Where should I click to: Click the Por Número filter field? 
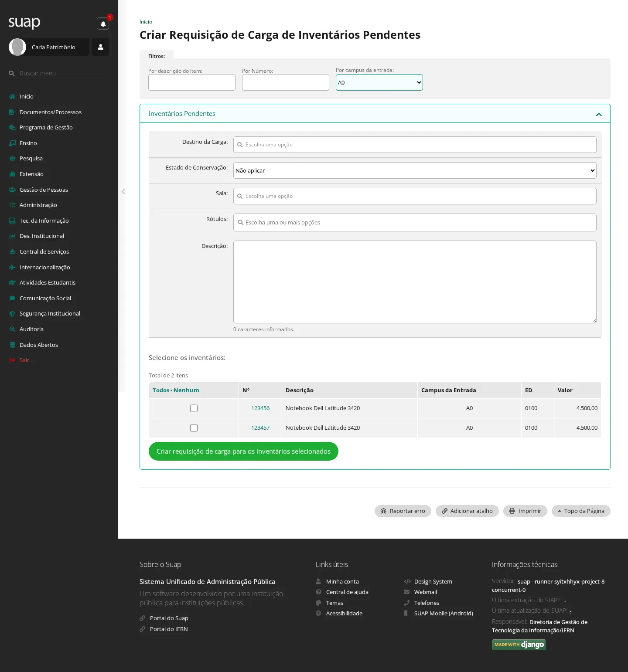coord(286,82)
